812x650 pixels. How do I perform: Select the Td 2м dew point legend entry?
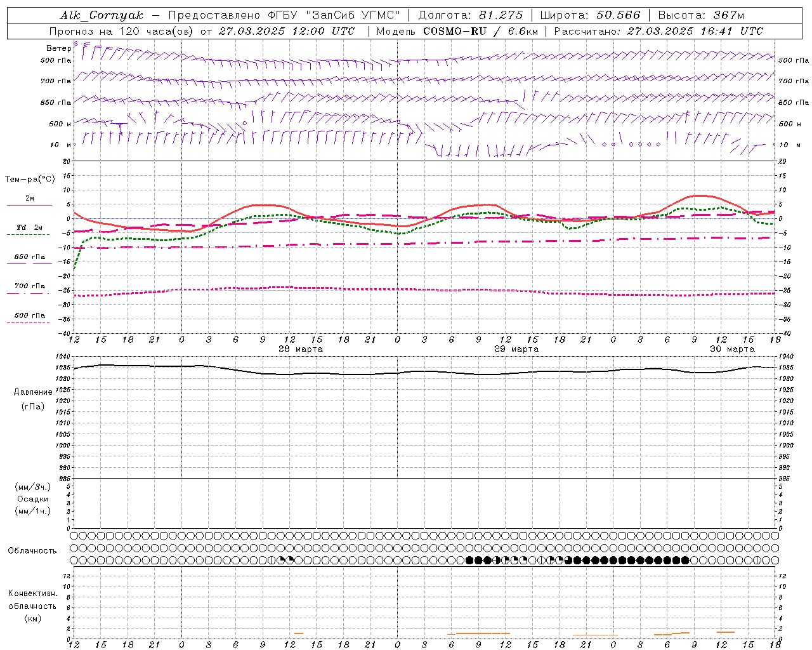tap(29, 228)
